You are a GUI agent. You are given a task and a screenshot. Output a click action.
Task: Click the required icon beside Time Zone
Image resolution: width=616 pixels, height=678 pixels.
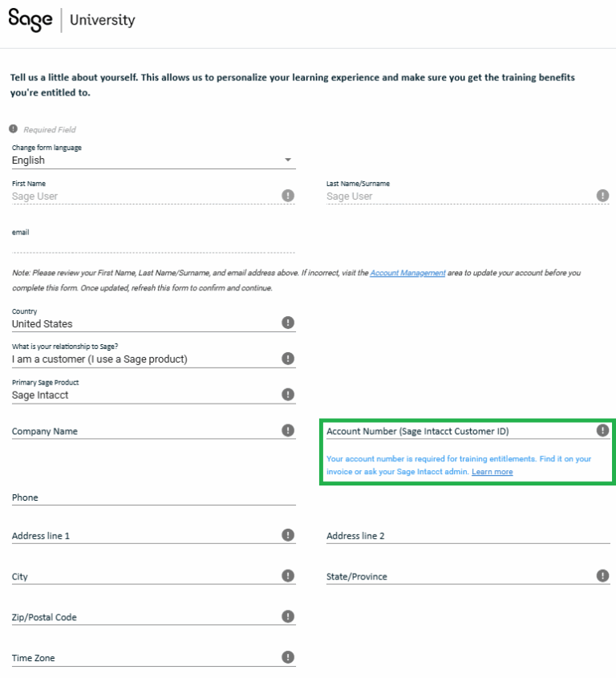[x=287, y=656]
